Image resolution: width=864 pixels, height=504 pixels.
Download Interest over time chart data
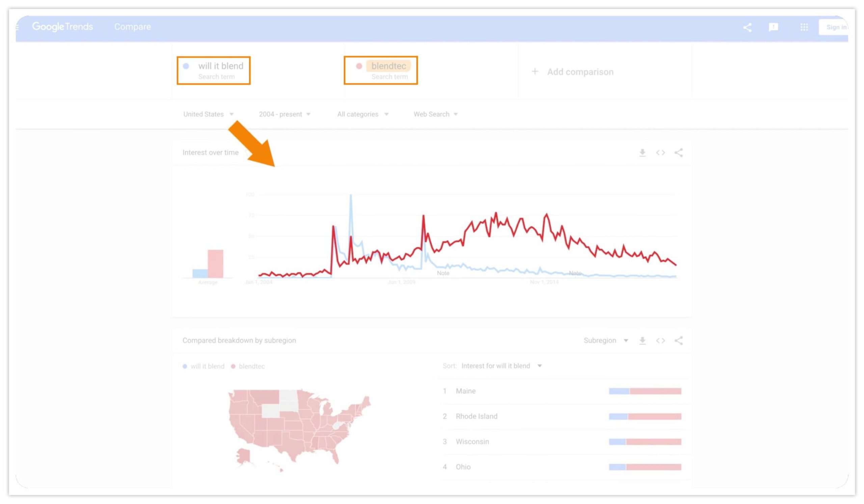pos(643,153)
